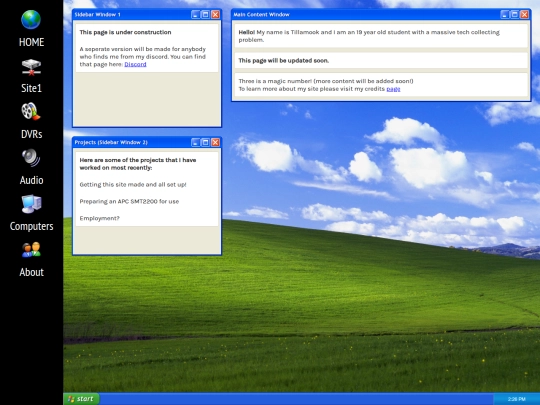Open the Audio speaker icon
Screen dimensions: 540x405
tap(31, 158)
